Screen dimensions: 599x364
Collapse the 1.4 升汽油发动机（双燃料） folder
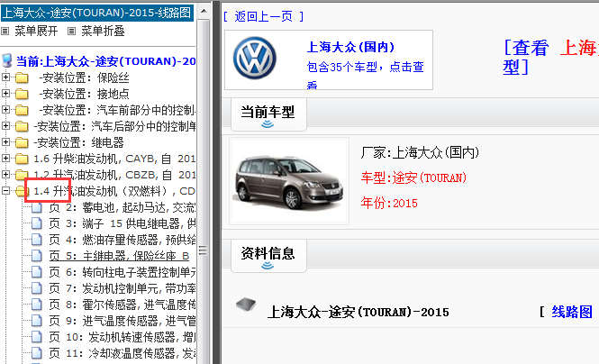tap(5, 191)
